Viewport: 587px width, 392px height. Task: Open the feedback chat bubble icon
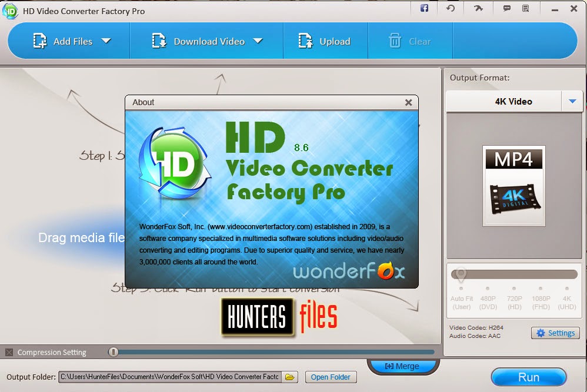[x=506, y=8]
